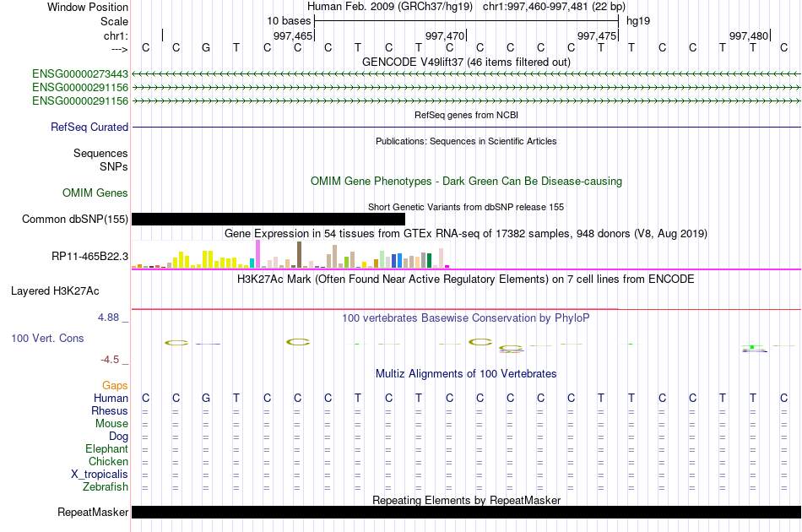The height and width of the screenshot is (532, 802).
Task: Open the GTEx Gene Expression track title
Action: pyautogui.click(x=466, y=233)
